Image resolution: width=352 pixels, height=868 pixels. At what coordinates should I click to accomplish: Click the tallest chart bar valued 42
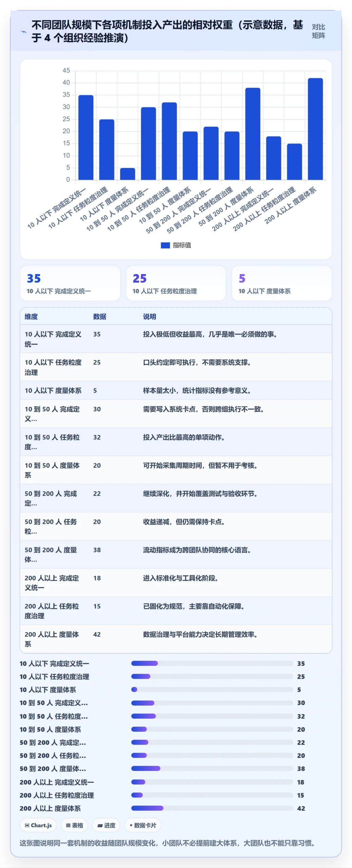pos(315,129)
